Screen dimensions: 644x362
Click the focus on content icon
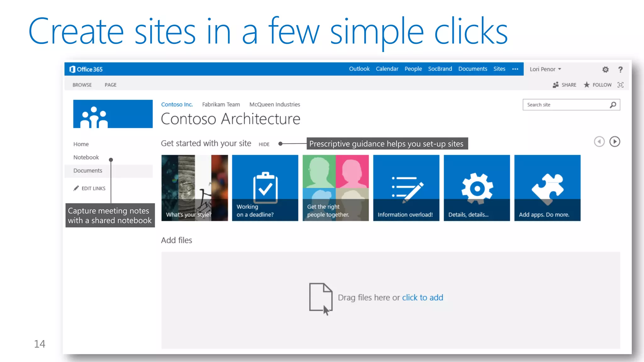tap(620, 85)
